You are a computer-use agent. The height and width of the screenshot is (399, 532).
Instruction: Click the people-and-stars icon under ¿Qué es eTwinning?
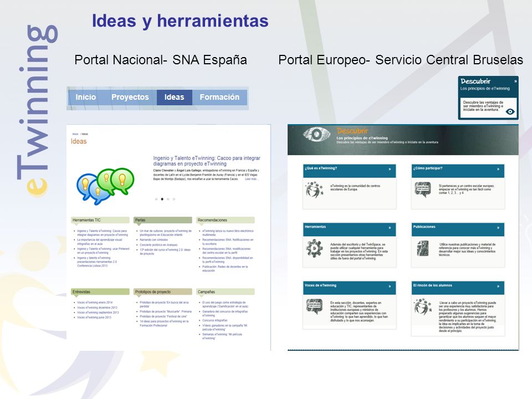point(314,190)
